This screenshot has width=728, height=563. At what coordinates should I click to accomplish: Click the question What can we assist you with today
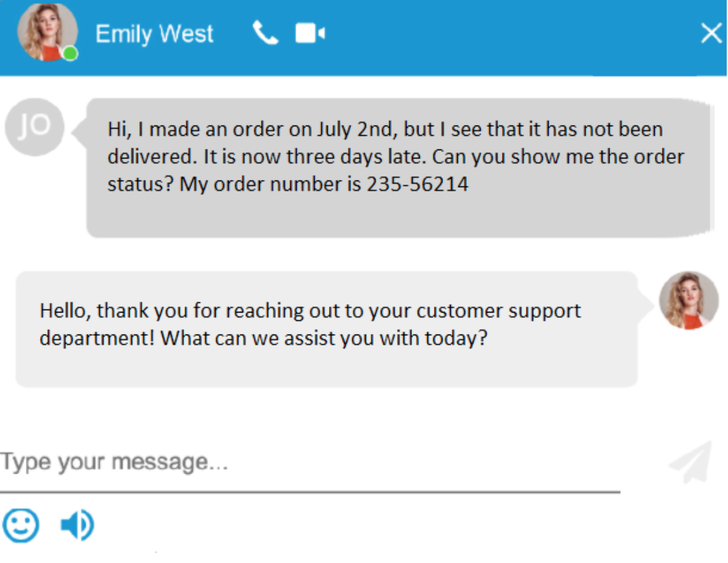[323, 338]
